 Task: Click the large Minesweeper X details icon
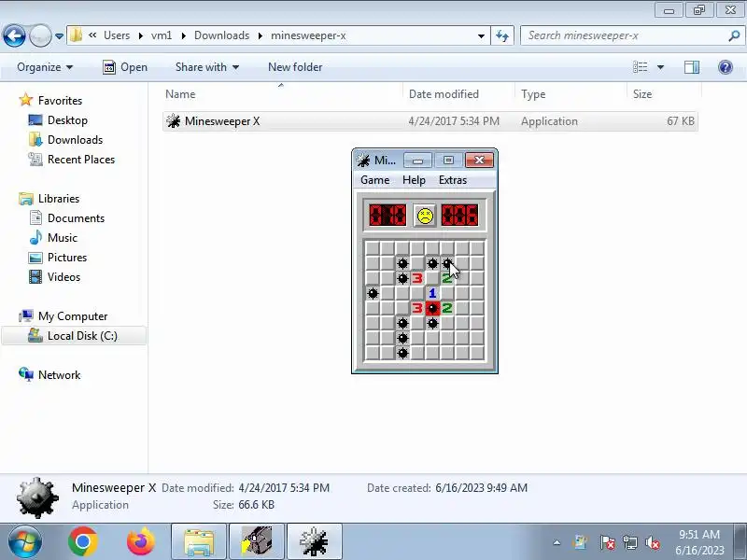(x=37, y=497)
